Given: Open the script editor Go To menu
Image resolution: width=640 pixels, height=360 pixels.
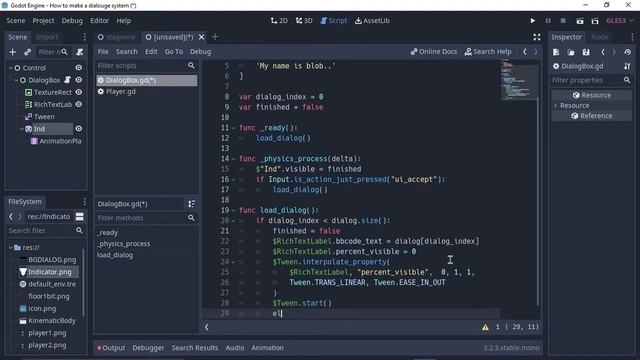Looking at the screenshot, I should point(174,51).
